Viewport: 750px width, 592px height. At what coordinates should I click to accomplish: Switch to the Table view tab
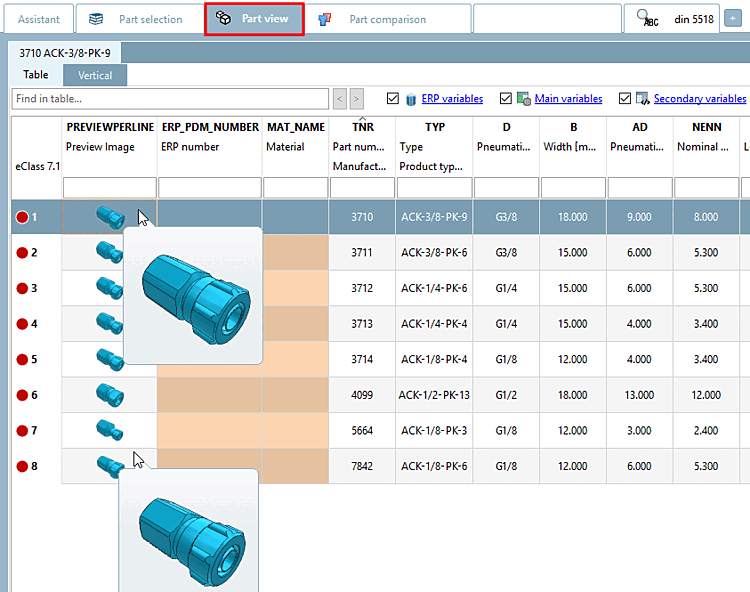pyautogui.click(x=36, y=75)
